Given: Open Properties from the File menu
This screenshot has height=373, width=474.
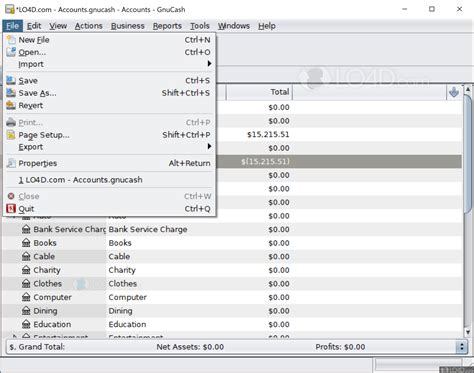Looking at the screenshot, I should 109,163.
